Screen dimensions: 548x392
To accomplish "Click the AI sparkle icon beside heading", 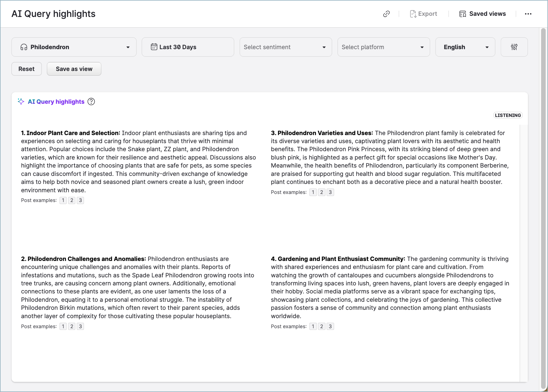I will click(x=21, y=101).
